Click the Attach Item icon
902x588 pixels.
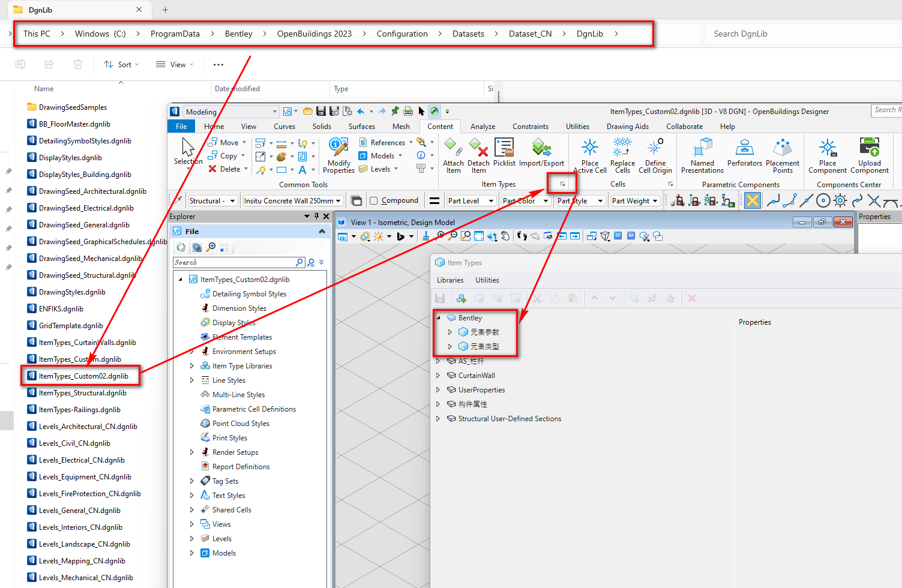click(453, 148)
